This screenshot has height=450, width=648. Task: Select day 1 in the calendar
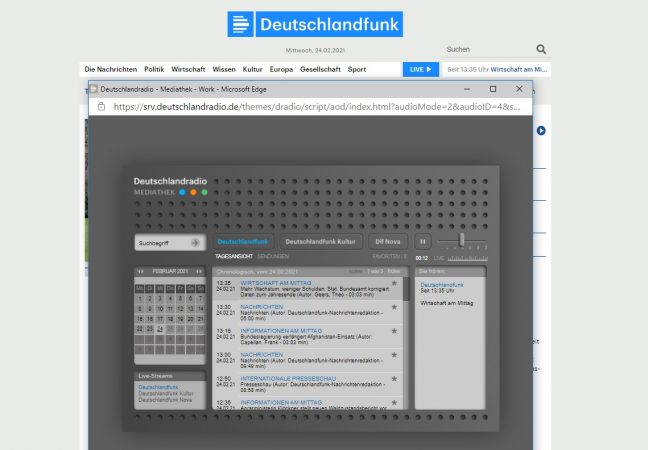pyautogui.click(x=140, y=298)
